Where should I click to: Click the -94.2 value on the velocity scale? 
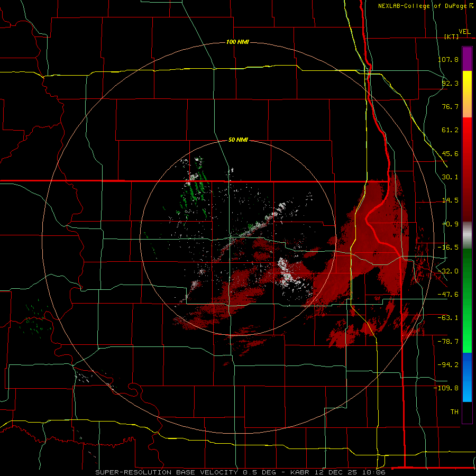point(448,364)
